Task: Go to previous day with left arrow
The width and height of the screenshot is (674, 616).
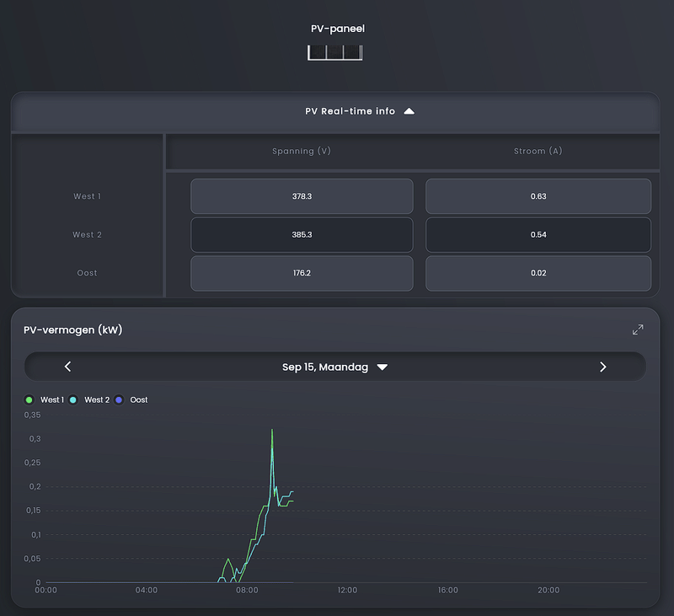Action: [67, 367]
